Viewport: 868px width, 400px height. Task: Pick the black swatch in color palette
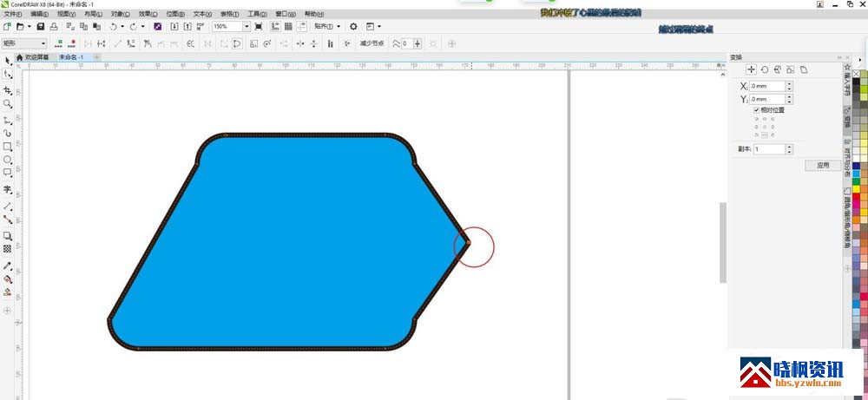(857, 82)
